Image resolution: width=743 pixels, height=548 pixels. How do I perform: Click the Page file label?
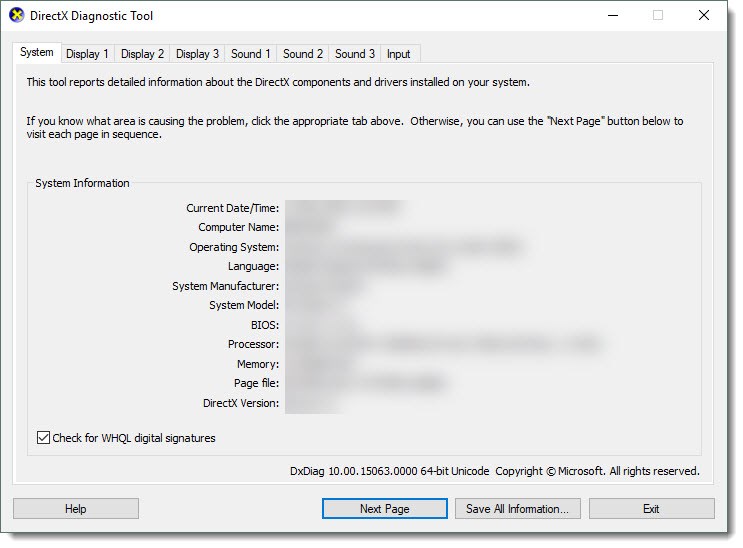(256, 383)
